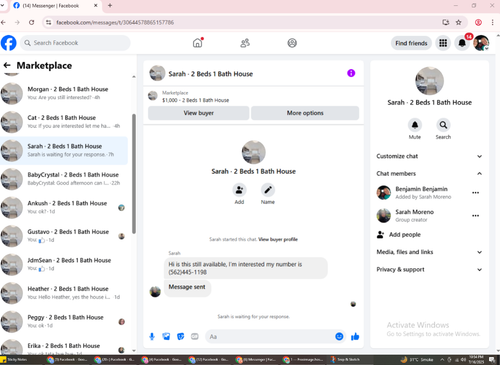Viewport: 500px width, 365px height.
Task: Click the taskbar clock
Action: 476,360
